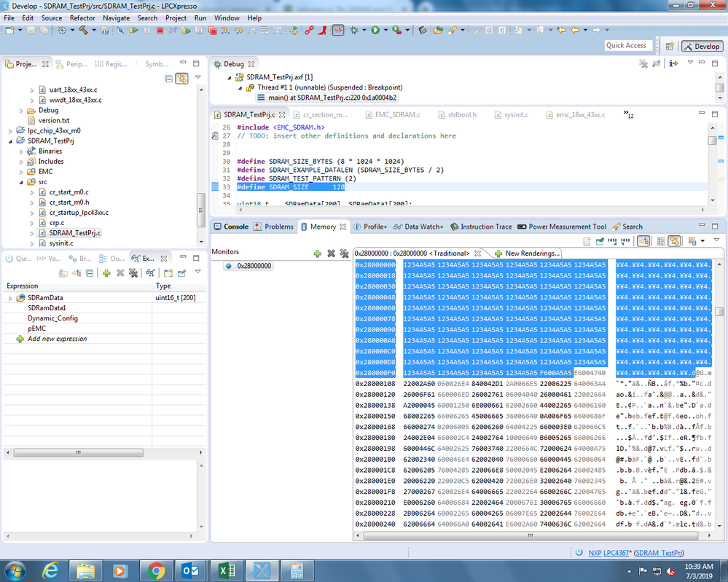Terminate the debug session with the red stop icon
728x582 pixels.
160,31
